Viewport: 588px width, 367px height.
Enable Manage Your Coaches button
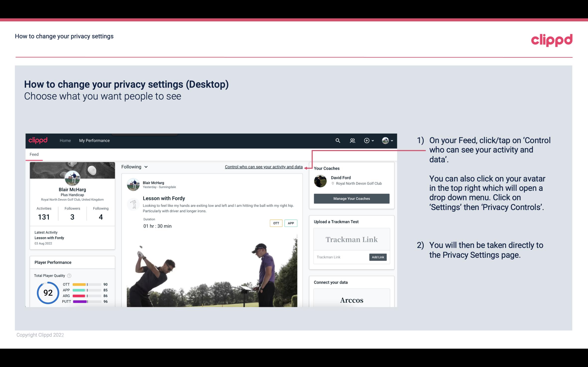351,198
